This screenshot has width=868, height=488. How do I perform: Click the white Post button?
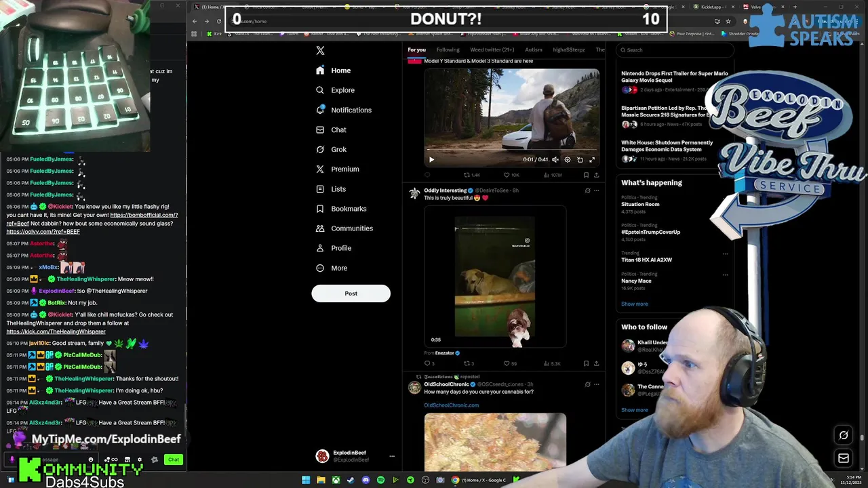(351, 293)
